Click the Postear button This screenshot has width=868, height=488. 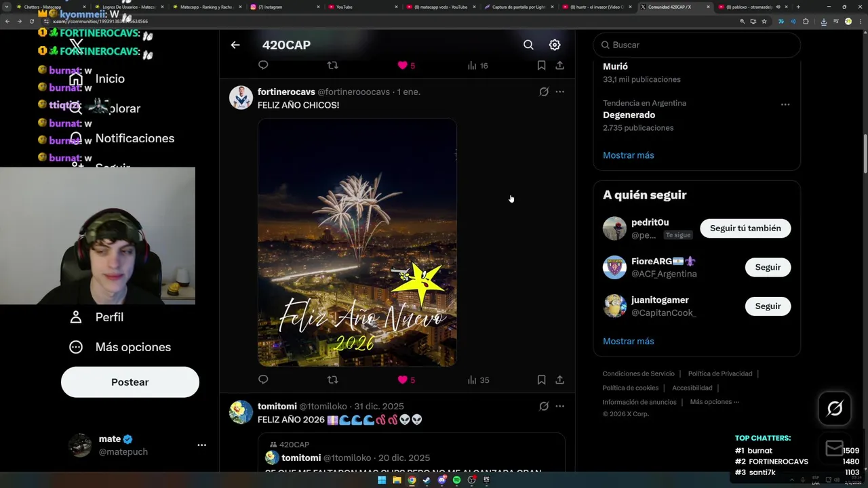pos(130,382)
